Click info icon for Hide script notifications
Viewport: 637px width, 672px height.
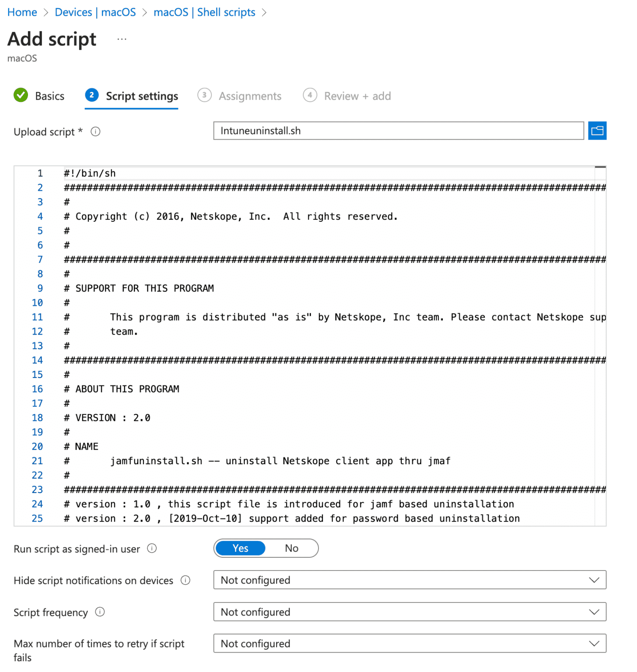(x=185, y=581)
